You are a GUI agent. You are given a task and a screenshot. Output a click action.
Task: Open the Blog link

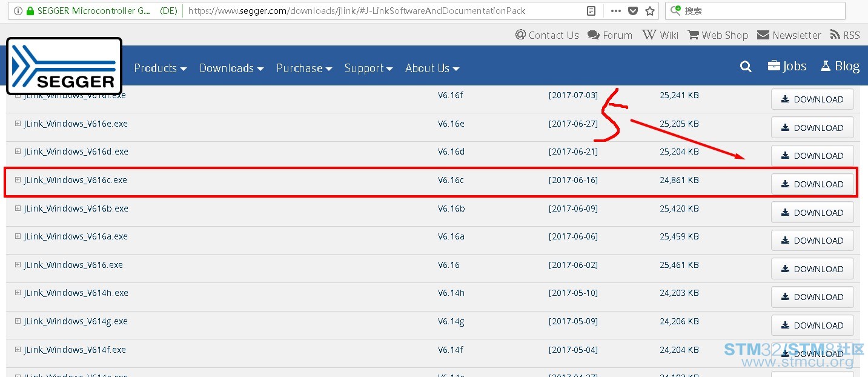(840, 66)
